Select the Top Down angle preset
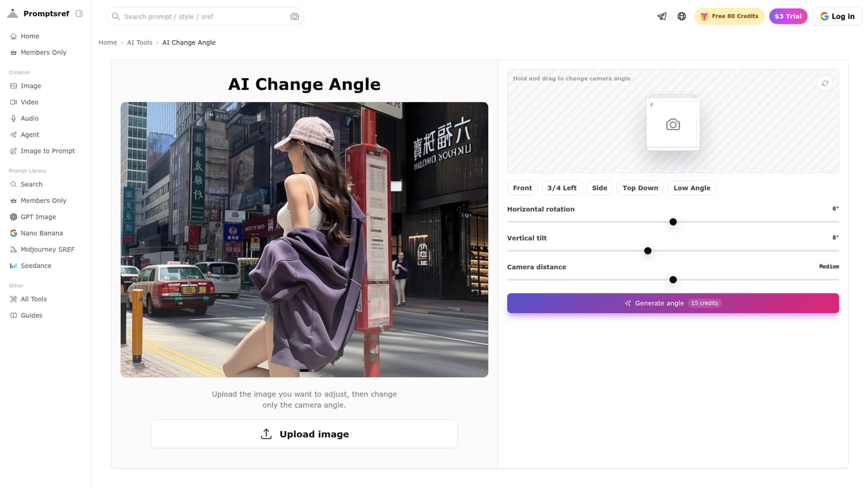Viewport: 868px width, 488px height. tap(640, 188)
